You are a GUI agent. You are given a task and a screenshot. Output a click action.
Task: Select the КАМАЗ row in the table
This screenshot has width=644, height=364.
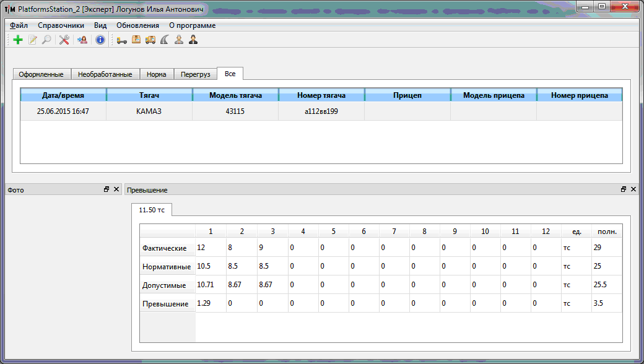(149, 111)
